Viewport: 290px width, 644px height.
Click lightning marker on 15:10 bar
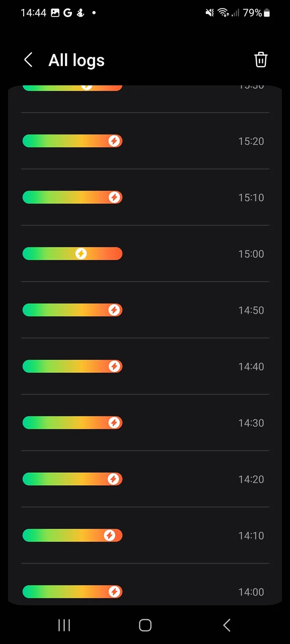coord(114,197)
